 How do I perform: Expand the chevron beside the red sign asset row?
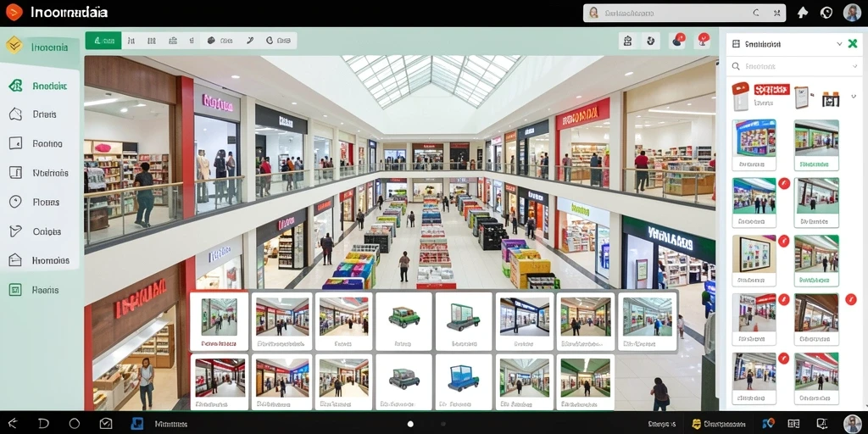point(853,95)
